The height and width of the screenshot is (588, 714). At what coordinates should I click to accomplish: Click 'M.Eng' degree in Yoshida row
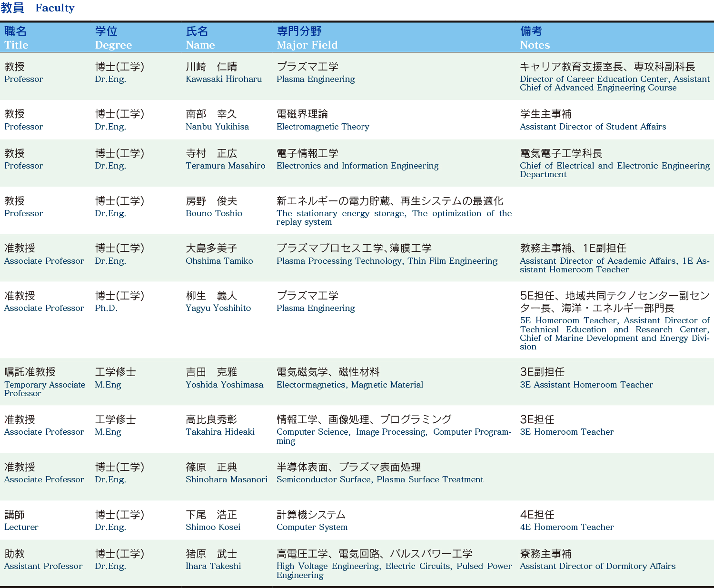108,385
